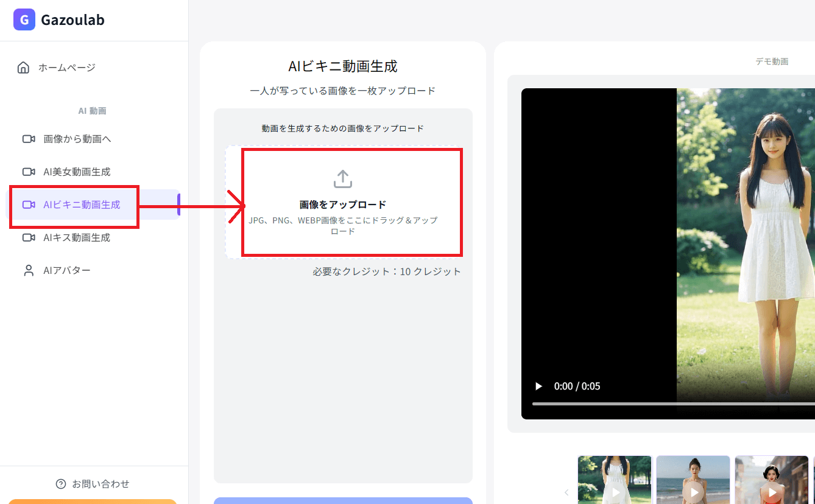Click the upload arrow icon in the upload box
This screenshot has width=815, height=504.
342,178
